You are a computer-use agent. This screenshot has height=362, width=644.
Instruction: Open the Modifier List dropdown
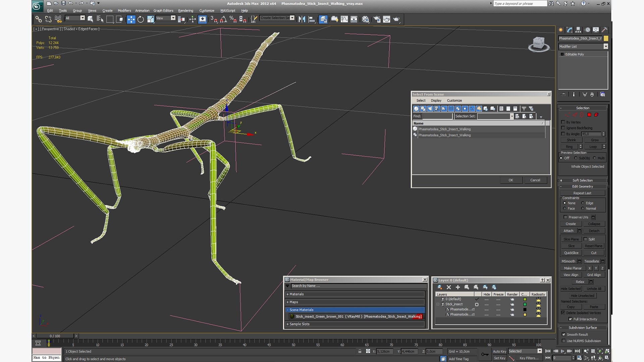point(606,46)
